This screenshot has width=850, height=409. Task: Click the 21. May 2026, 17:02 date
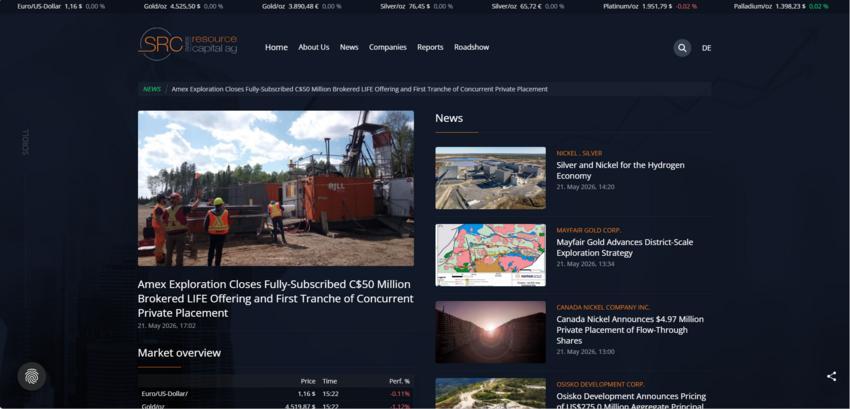pyautogui.click(x=166, y=326)
